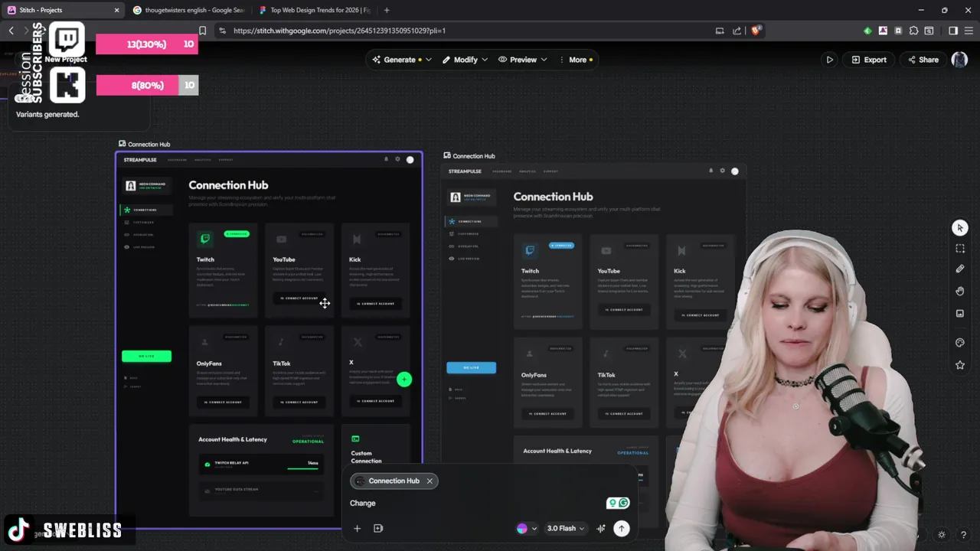
Task: Click the Export button
Action: click(x=868, y=60)
